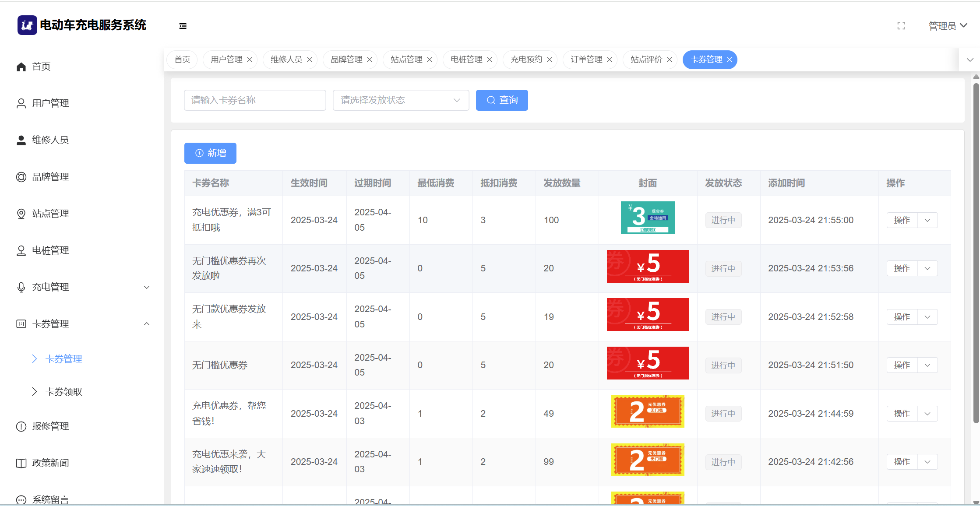Click the 报修管理 warning icon
Viewport: 980px width, 506px height.
[x=21, y=426]
